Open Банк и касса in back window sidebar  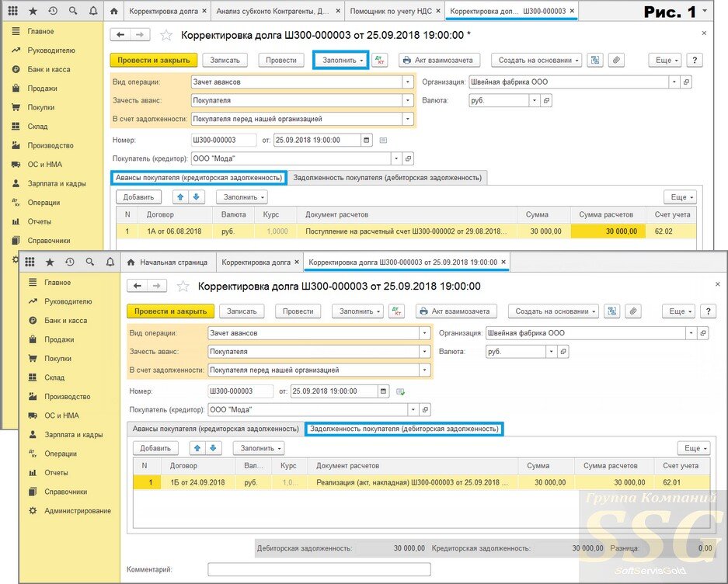pos(49,69)
